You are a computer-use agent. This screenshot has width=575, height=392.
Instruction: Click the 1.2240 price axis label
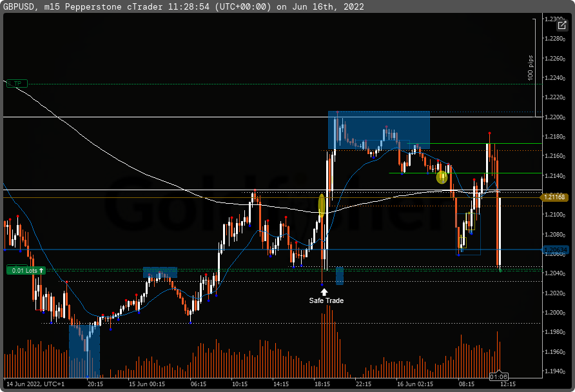click(x=554, y=78)
